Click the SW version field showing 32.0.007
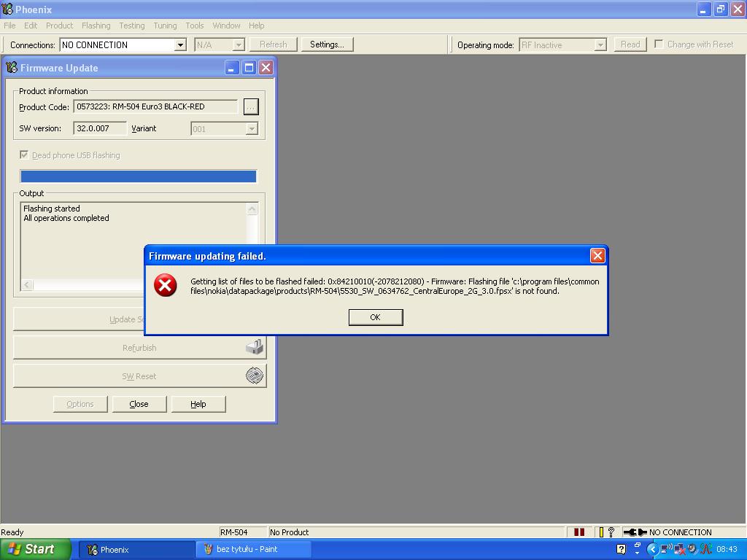This screenshot has height=560, width=747. pos(100,128)
